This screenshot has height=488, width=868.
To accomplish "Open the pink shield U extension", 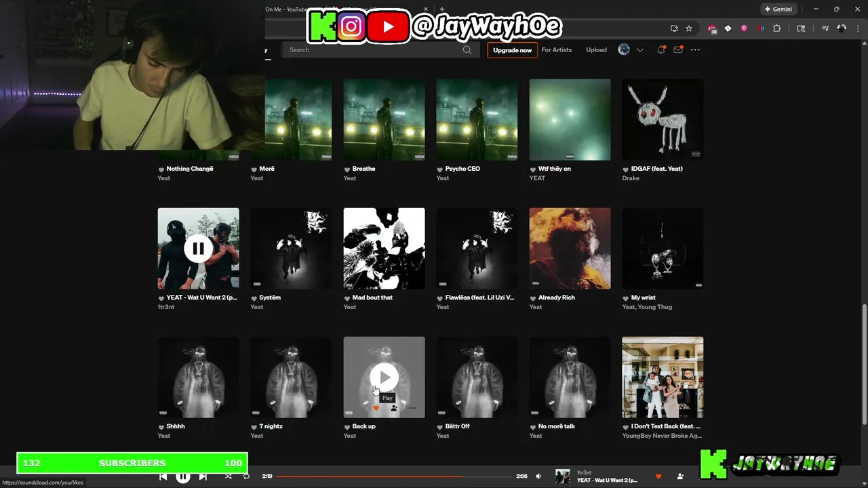I will point(744,28).
